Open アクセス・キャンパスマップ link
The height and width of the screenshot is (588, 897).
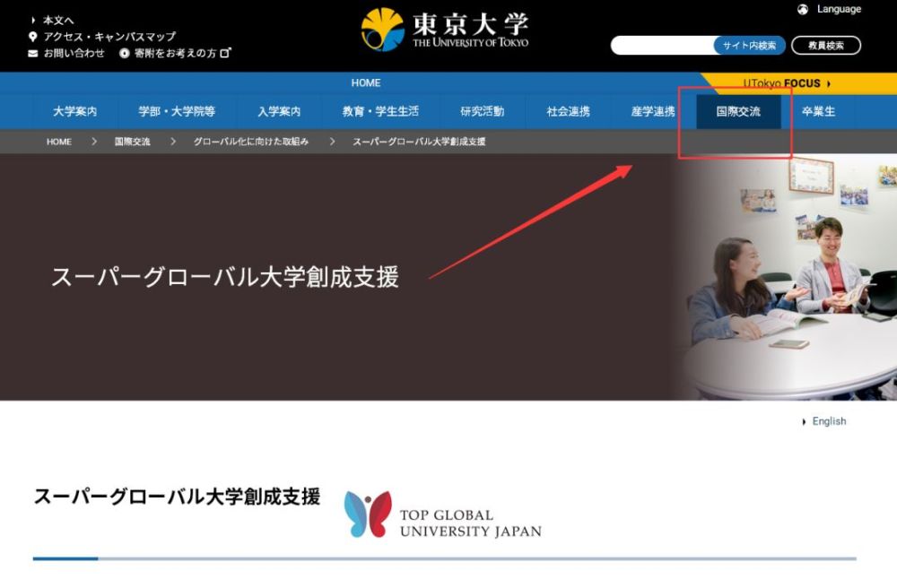[x=109, y=37]
